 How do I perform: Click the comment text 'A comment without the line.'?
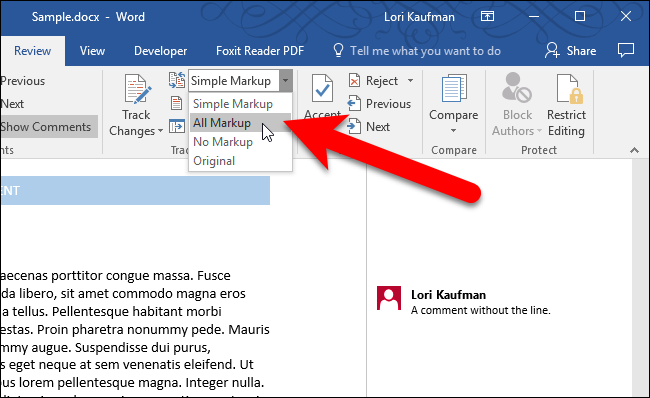pyautogui.click(x=480, y=310)
